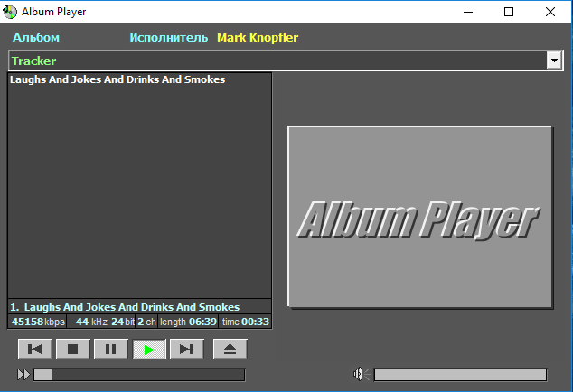573x392 pixels.
Task: Click the Исполнитель label
Action: pos(169,38)
